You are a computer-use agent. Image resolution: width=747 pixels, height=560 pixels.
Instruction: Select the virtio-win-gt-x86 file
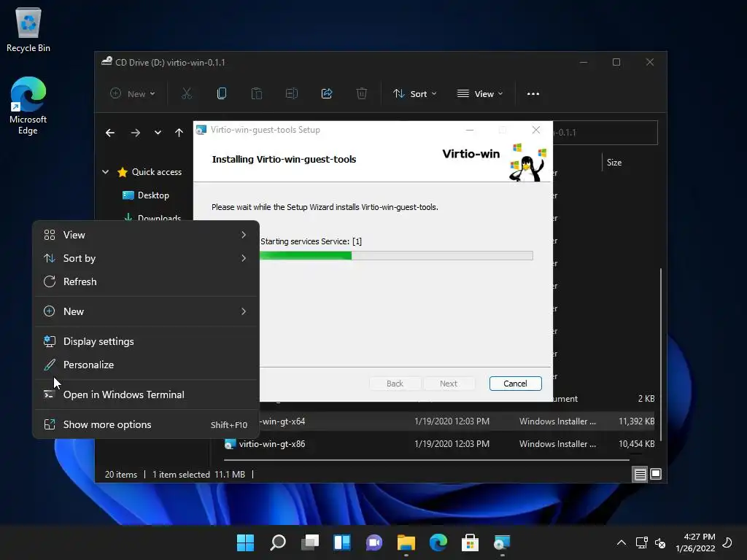271,444
